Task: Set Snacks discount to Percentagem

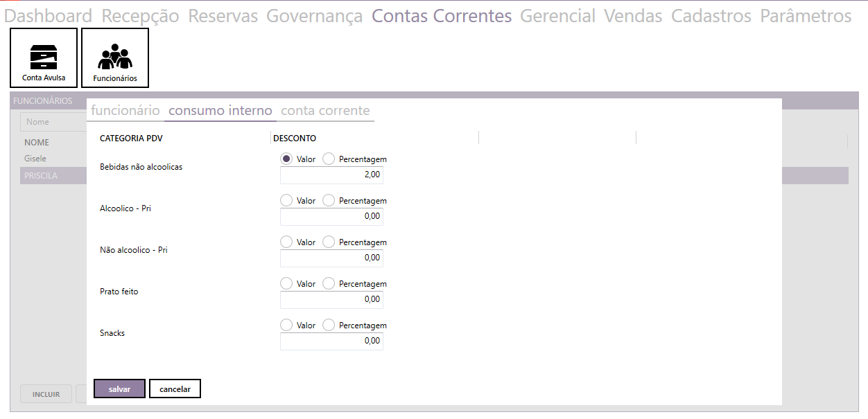Action: 329,325
